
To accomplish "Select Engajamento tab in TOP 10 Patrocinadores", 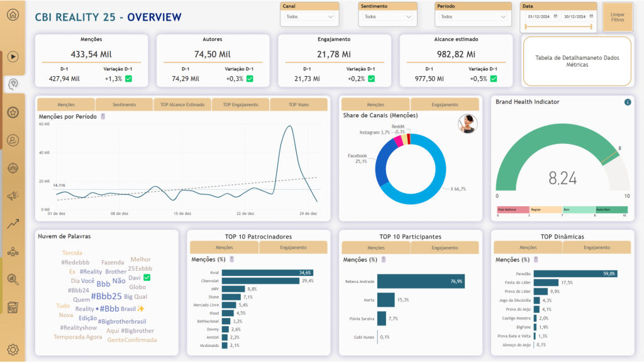I will pyautogui.click(x=293, y=248).
